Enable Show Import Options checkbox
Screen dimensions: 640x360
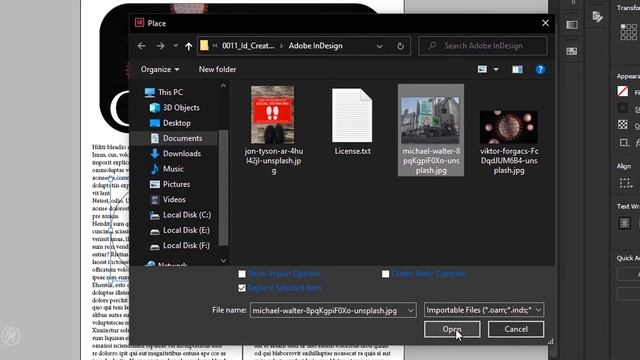242,274
